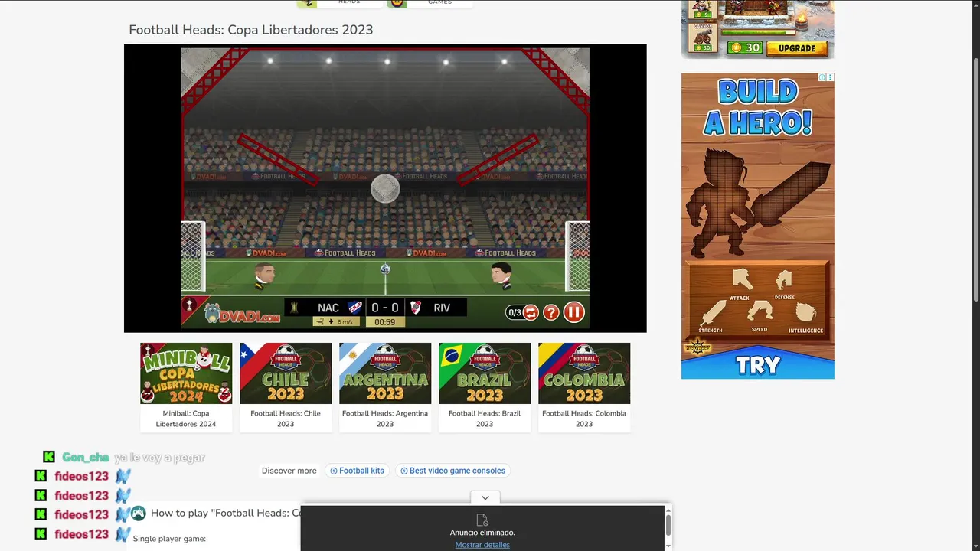
Task: Click the Anuncio eliminado. message
Action: coord(482,533)
